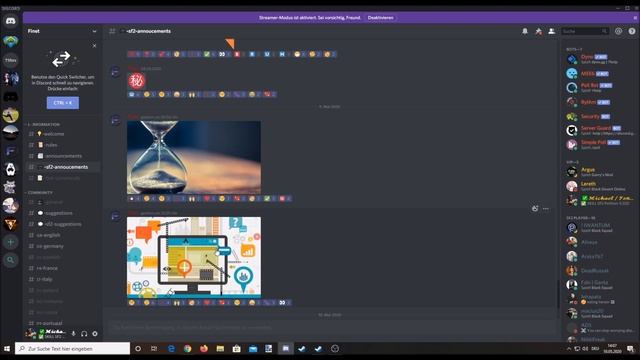Open Microsoft Store from taskbar
Image resolution: width=640 pixels, height=360 pixels.
tap(236, 349)
